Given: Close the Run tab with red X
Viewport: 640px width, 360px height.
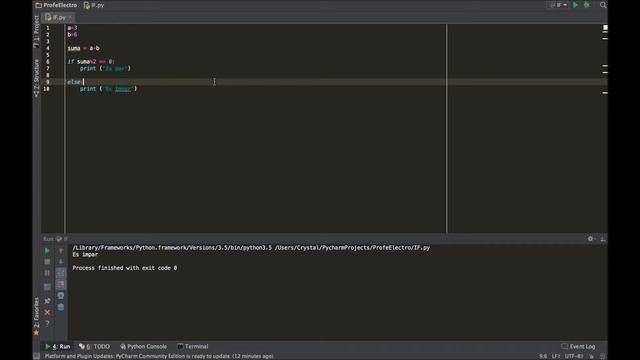Looking at the screenshot, I should click(x=47, y=312).
